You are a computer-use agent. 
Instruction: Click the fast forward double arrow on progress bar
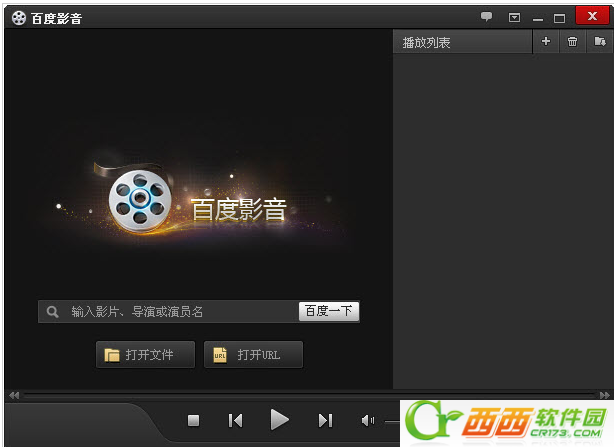coord(605,395)
